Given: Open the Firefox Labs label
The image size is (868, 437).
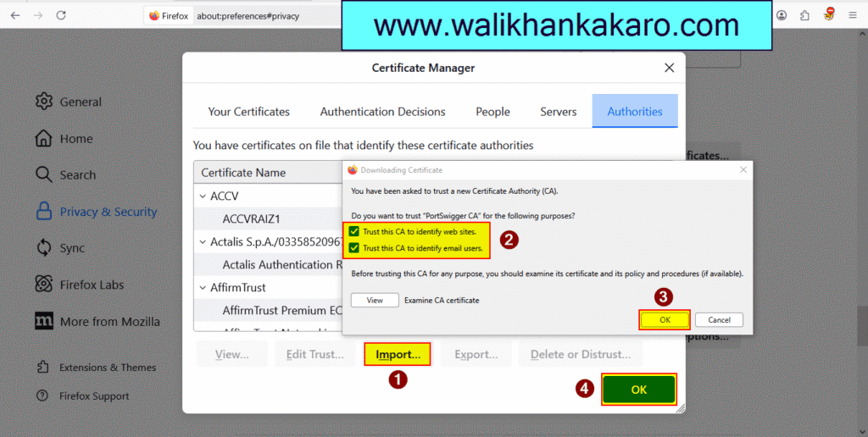Looking at the screenshot, I should [x=92, y=285].
